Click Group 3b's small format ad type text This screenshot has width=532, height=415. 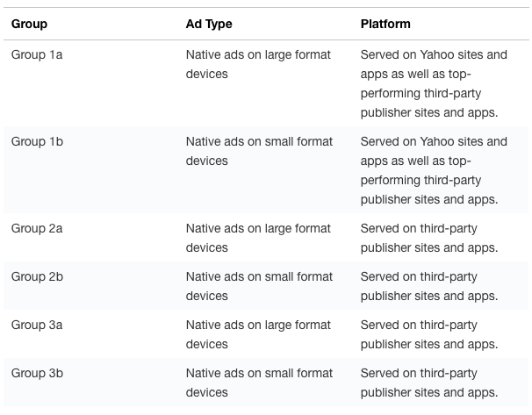pos(259,383)
